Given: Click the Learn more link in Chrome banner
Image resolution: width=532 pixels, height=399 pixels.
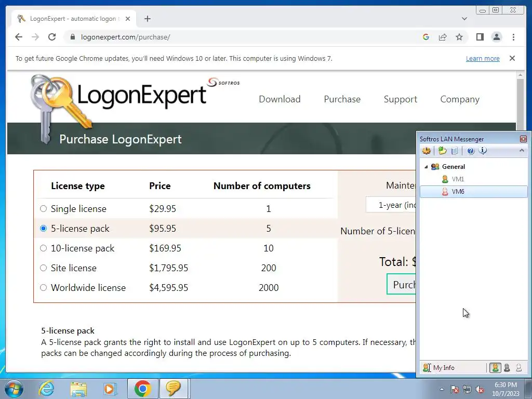Looking at the screenshot, I should 483,58.
